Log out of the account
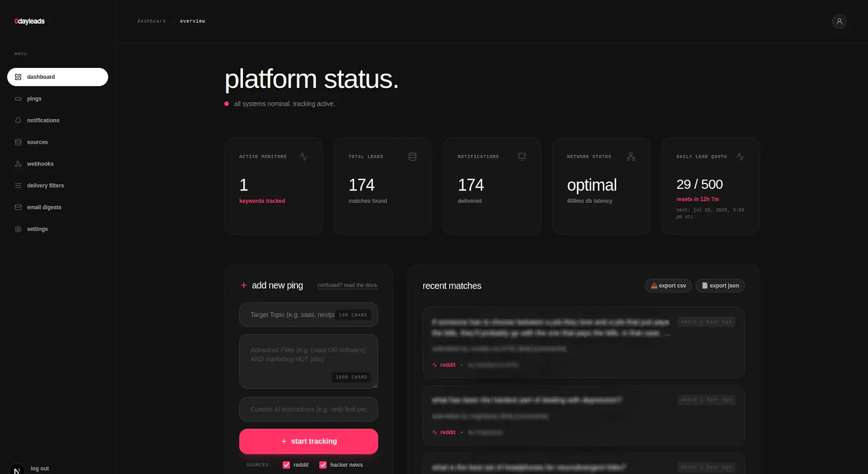 tap(40, 469)
